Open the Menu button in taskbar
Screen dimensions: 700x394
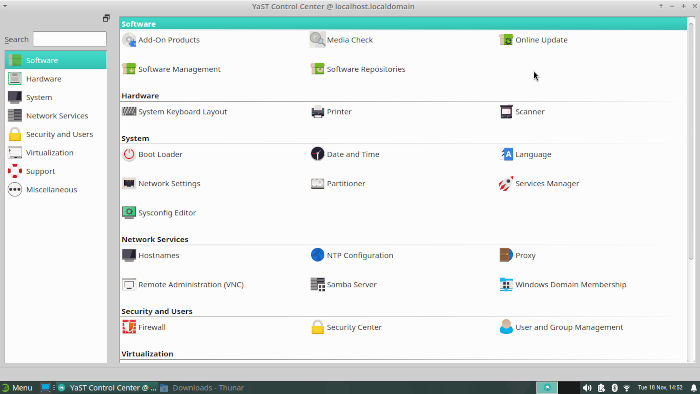click(17, 388)
